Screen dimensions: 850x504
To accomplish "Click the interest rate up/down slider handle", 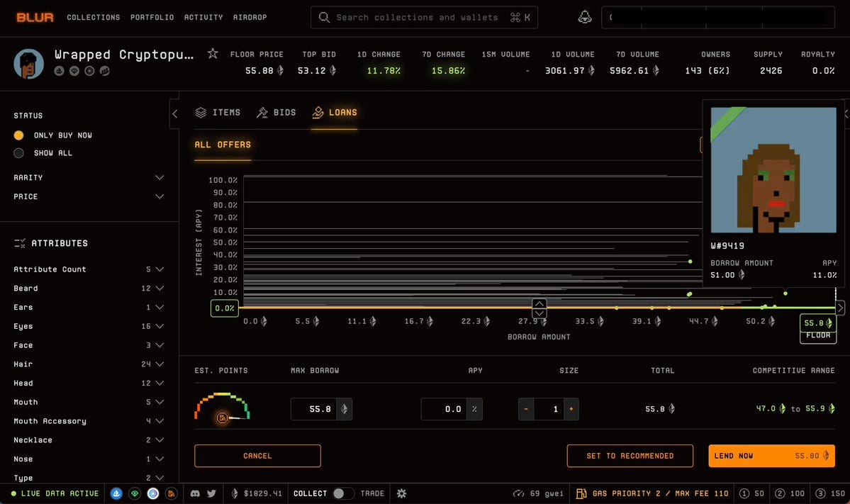I will pos(539,308).
